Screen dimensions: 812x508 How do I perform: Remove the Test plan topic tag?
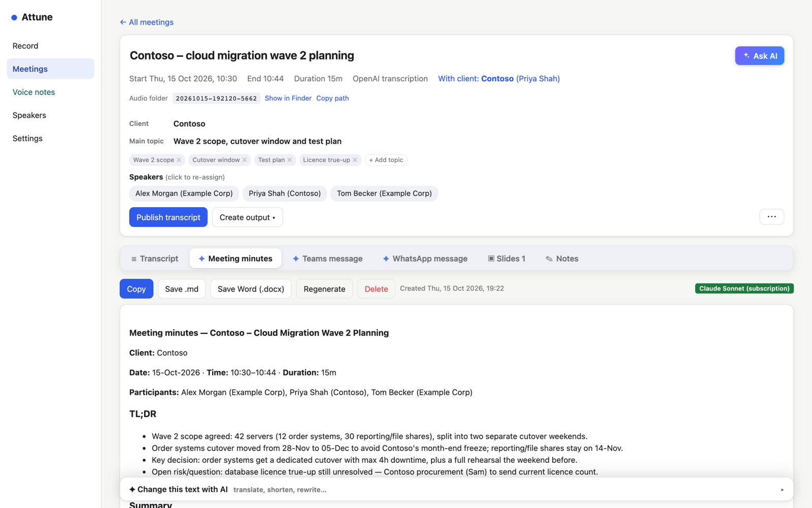(290, 160)
